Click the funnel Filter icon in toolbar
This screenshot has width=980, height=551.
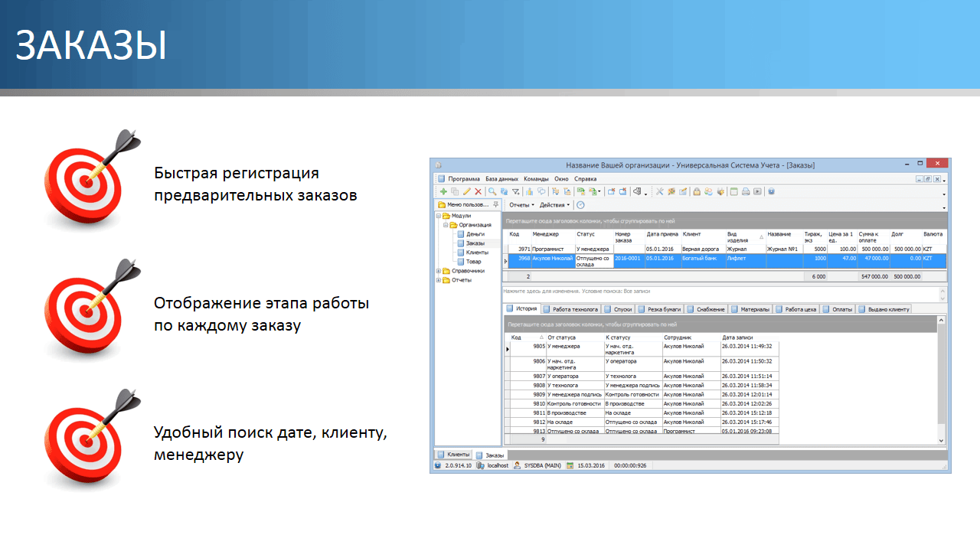click(x=515, y=191)
